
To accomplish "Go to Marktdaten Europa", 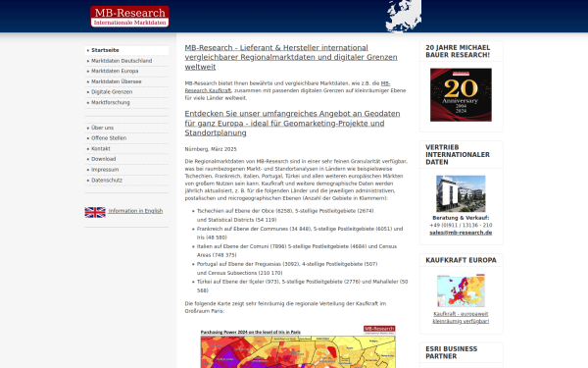I will coord(115,71).
